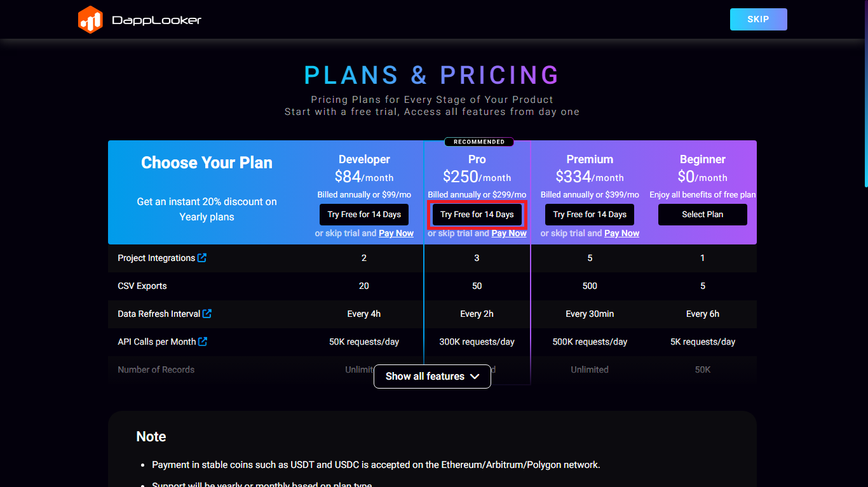This screenshot has height=487, width=868.
Task: Start the Developer plan 14-day free trial
Action: point(364,215)
